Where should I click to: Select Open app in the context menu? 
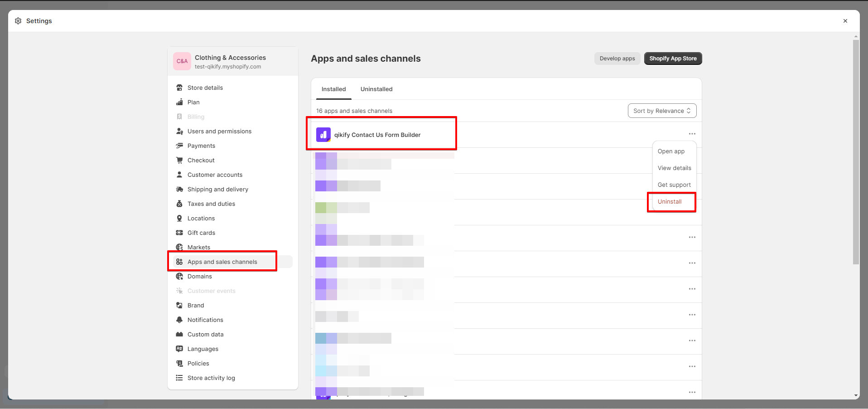coord(671,151)
